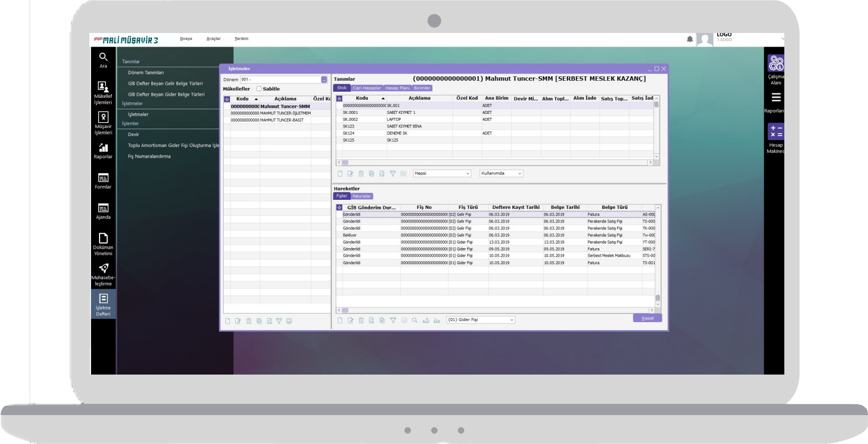Open Çalışma Alanı workspace icon
Image resolution: width=868 pixels, height=444 pixels.
tap(776, 69)
